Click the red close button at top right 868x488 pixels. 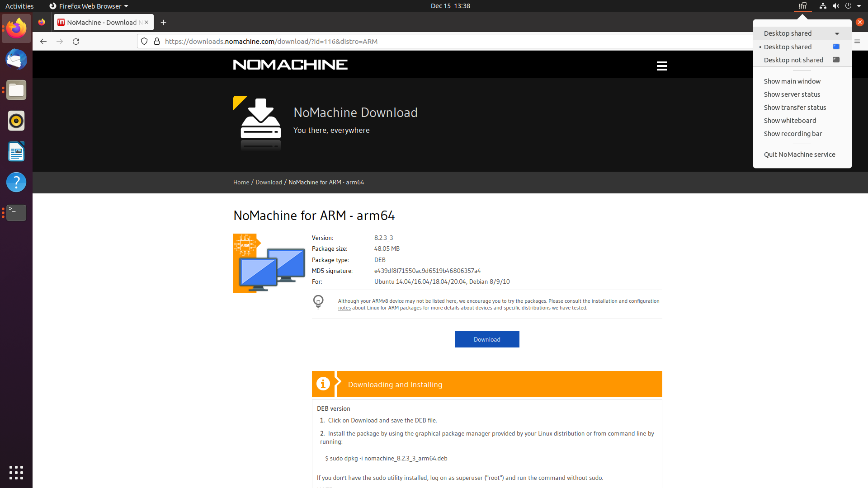click(x=860, y=22)
